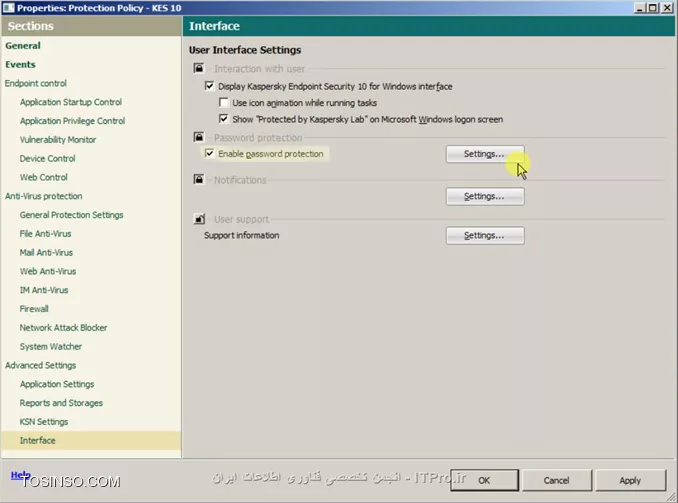
Task: Toggle the Interaction with user lock icon
Action: click(x=198, y=68)
